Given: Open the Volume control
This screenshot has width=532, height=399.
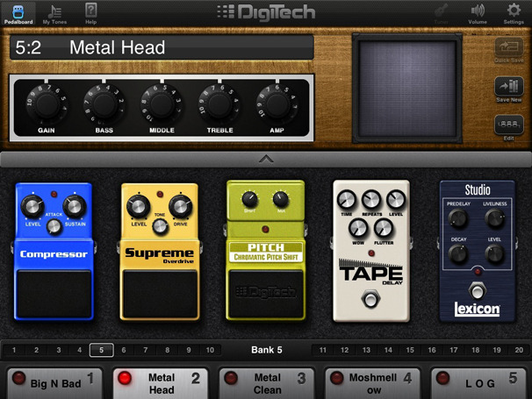Looking at the screenshot, I should click(x=478, y=14).
